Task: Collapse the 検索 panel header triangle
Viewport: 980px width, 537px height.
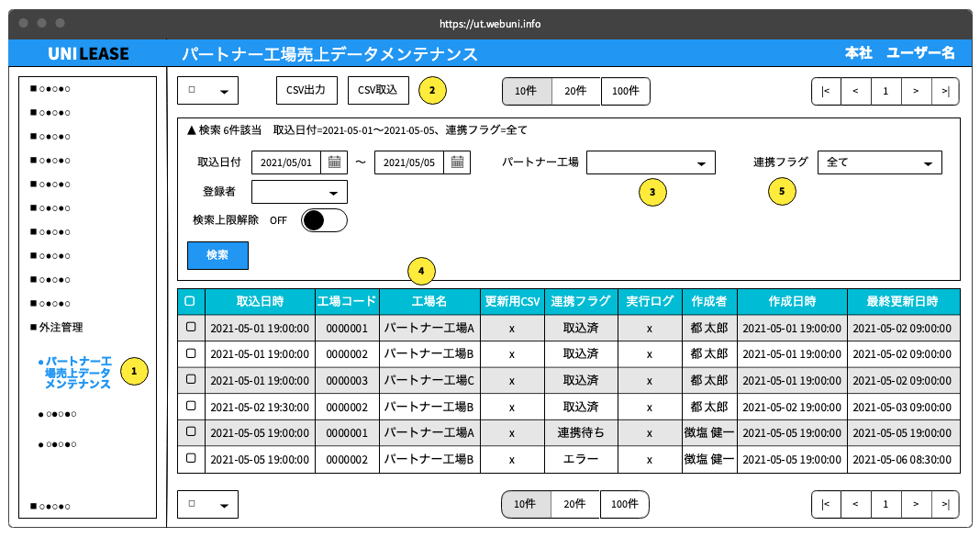Action: 192,130
